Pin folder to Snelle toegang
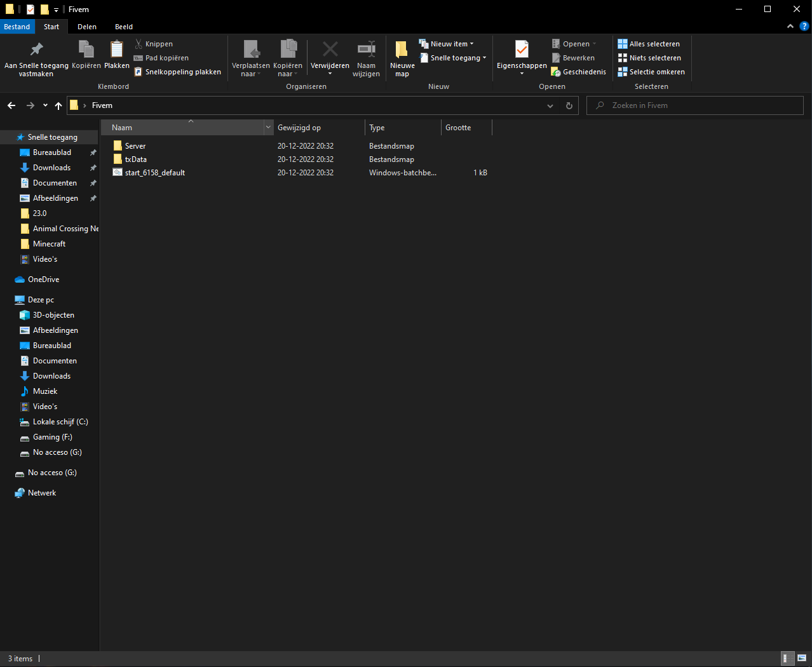The image size is (812, 667). (x=36, y=58)
